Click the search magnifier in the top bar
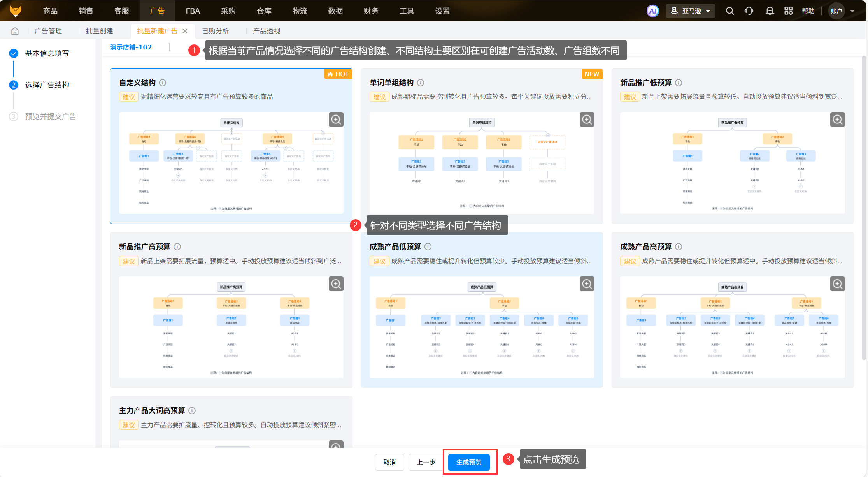This screenshot has height=477, width=868. pyautogui.click(x=730, y=11)
